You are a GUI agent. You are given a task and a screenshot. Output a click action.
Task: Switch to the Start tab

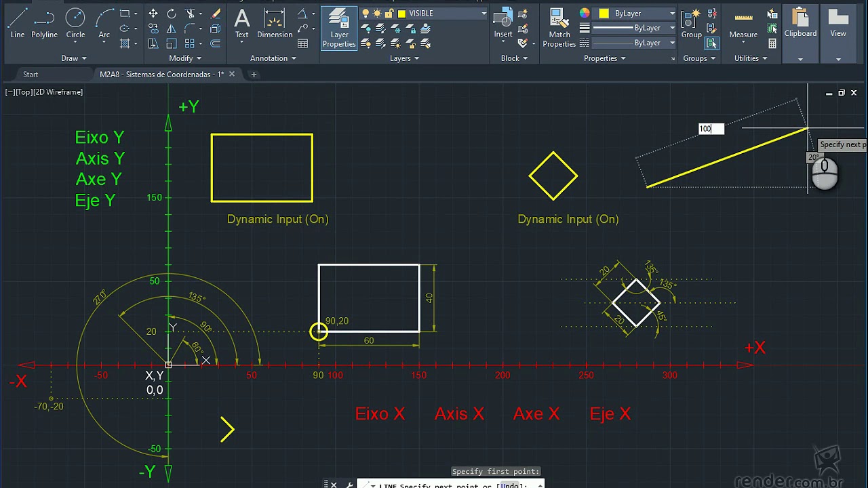tap(31, 75)
